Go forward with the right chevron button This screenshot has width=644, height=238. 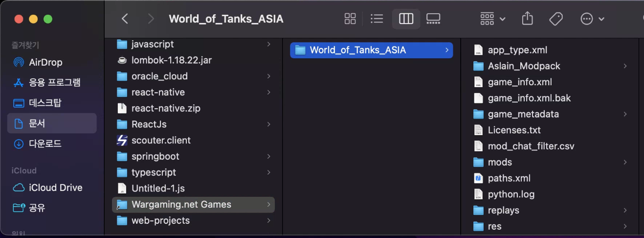point(151,19)
